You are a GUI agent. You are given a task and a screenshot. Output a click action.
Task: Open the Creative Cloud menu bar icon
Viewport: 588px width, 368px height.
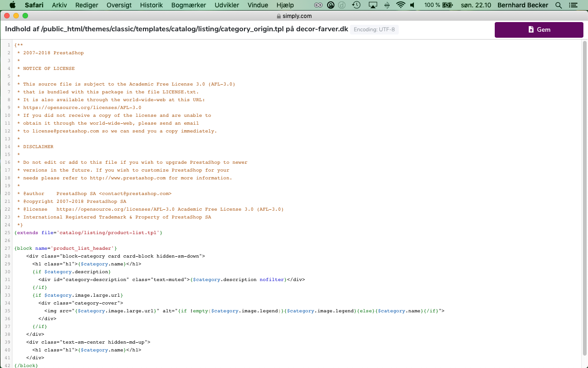(x=318, y=5)
